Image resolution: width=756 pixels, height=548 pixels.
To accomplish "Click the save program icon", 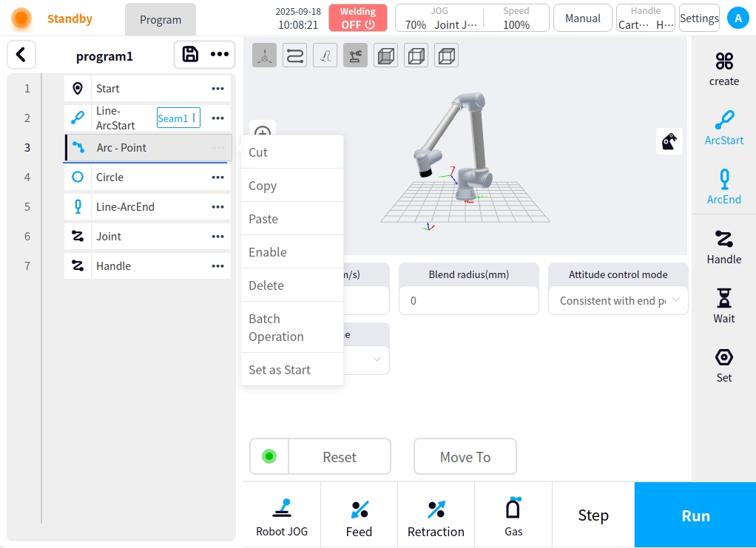I will pyautogui.click(x=190, y=54).
